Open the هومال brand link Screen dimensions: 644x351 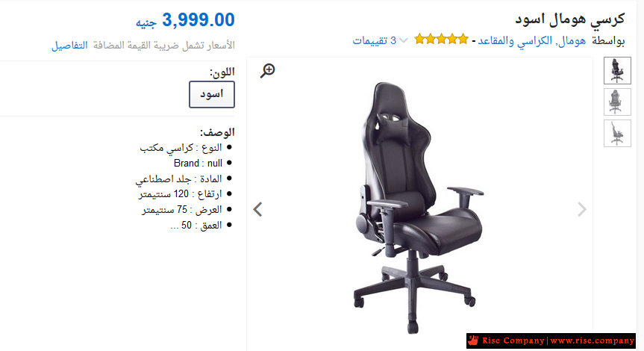573,40
